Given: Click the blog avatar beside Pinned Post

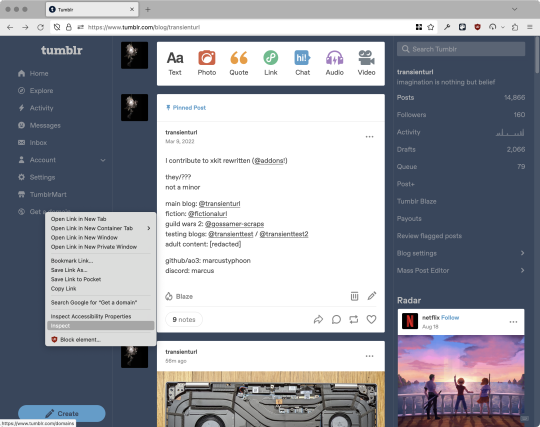Looking at the screenshot, I should [134, 107].
